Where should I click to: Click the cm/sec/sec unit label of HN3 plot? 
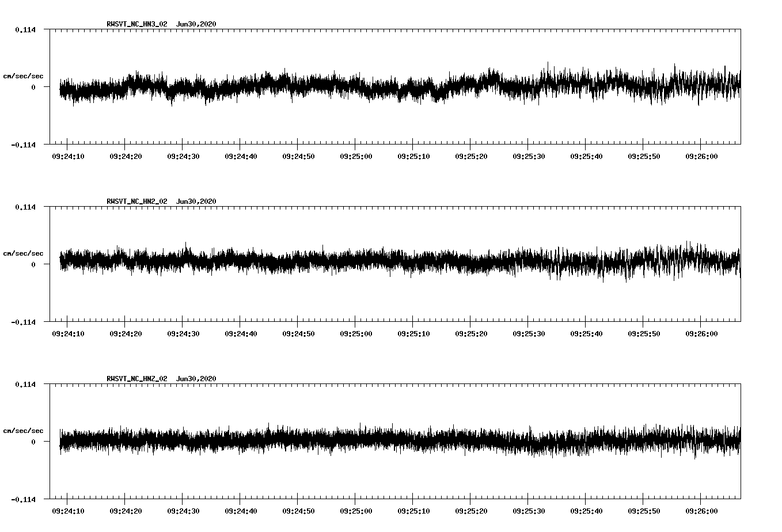tap(23, 76)
